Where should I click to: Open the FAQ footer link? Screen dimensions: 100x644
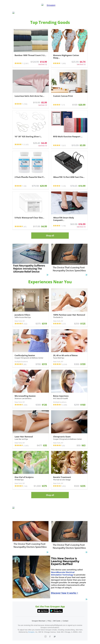click(x=49, y=621)
